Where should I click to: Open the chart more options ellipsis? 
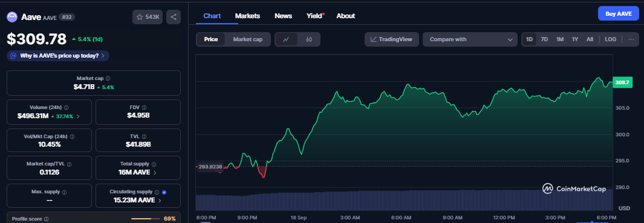[x=631, y=39]
